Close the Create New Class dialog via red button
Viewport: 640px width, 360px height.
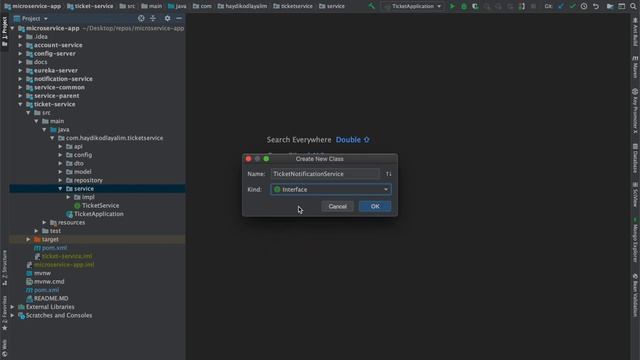[249, 159]
